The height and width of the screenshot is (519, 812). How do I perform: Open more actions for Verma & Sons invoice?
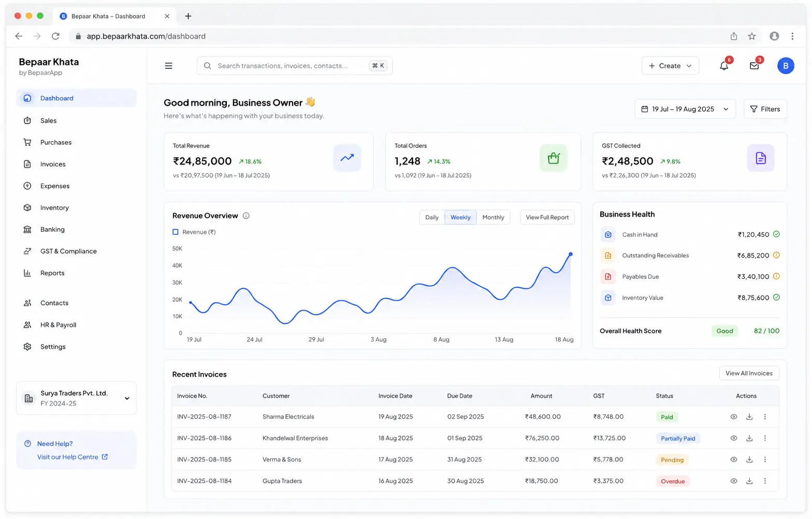765,459
